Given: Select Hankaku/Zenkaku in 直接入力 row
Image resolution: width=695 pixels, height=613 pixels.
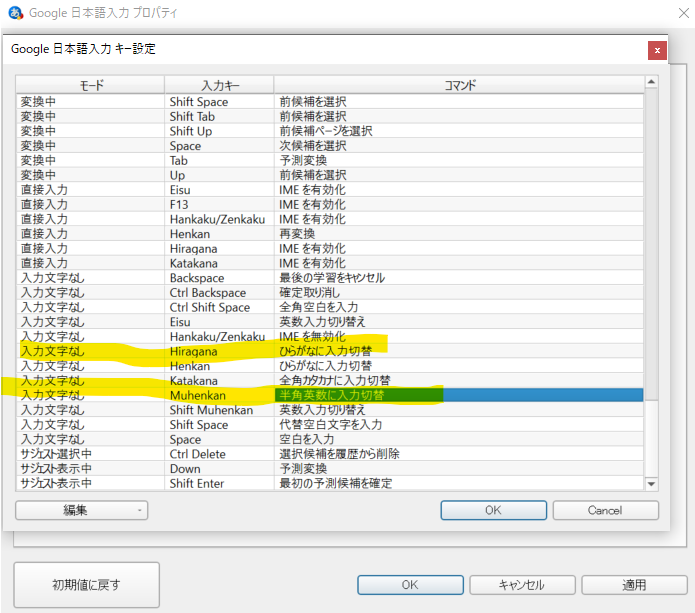Looking at the screenshot, I should [x=219, y=219].
